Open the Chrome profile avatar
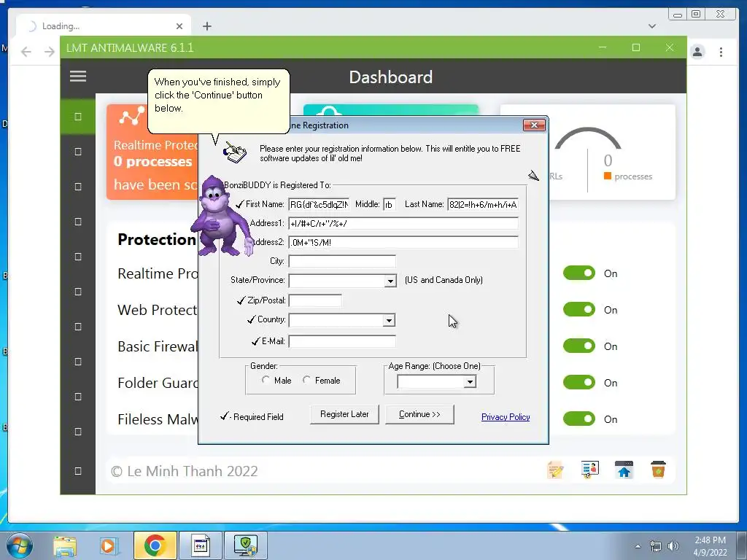This screenshot has width=747, height=560. pos(697,52)
